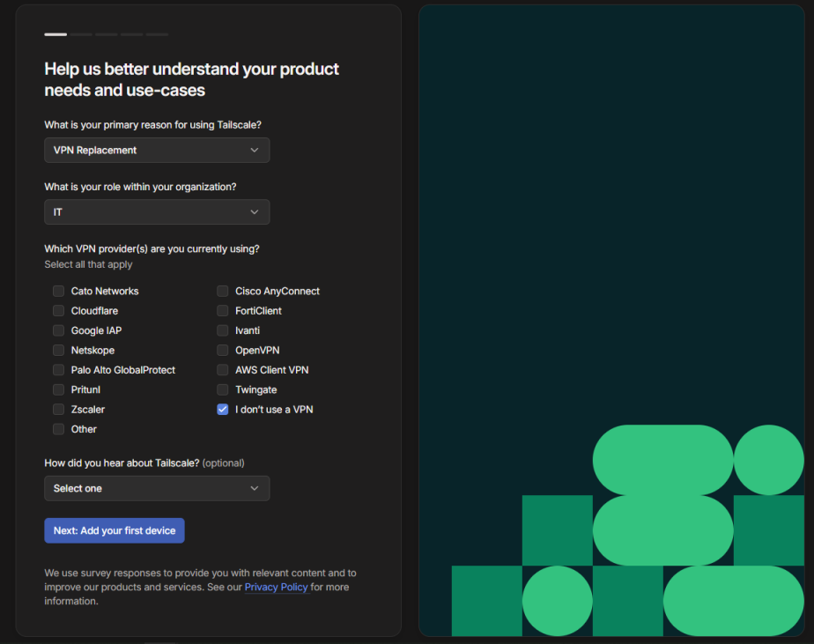Select the Netskope checkbox
The width and height of the screenshot is (814, 644).
point(58,351)
